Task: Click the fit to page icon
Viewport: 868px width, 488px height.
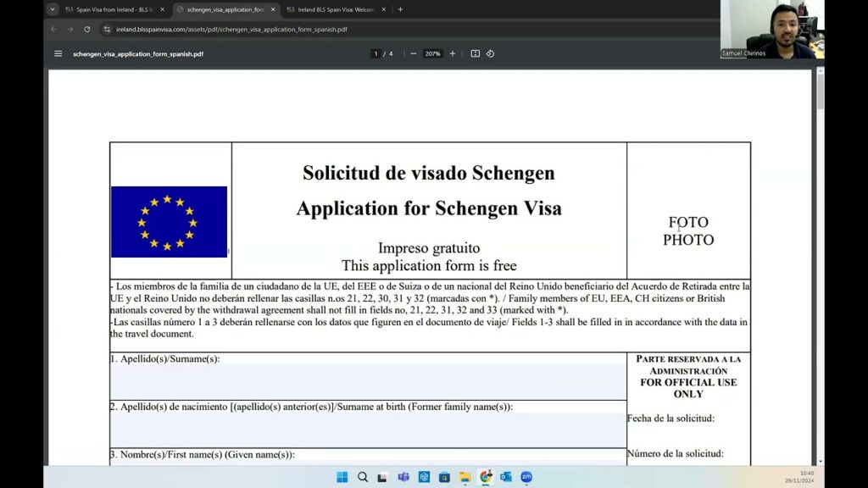Action: (475, 53)
